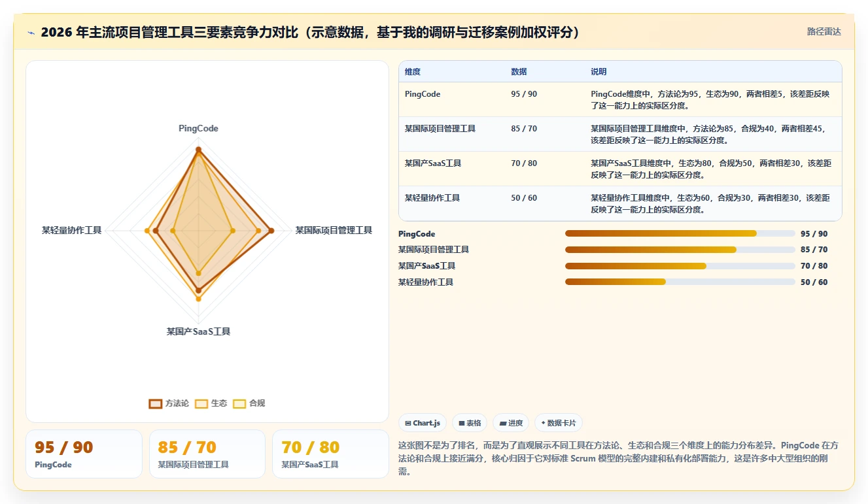868x504 pixels.
Task: Click the 某轻量协作工具 axis label on the radar
Action: pos(72,230)
